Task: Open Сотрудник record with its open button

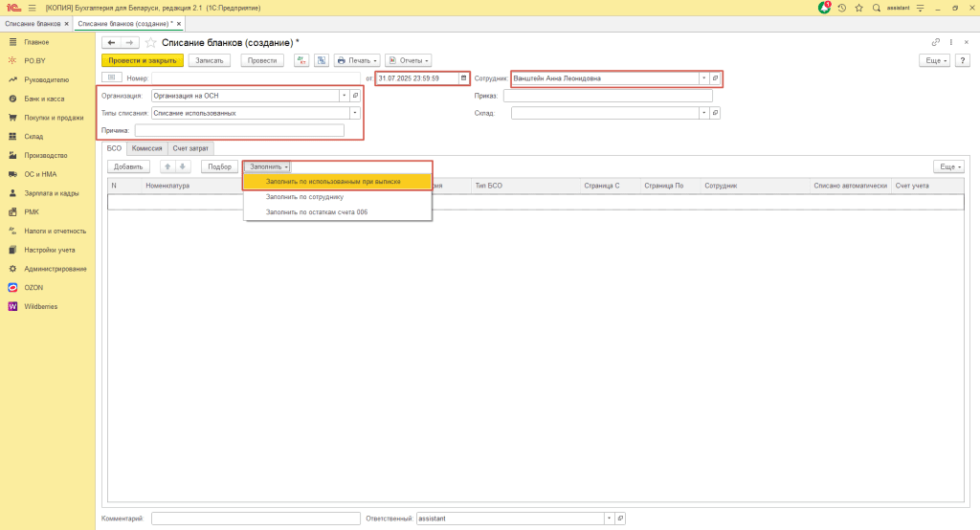Action: click(715, 78)
